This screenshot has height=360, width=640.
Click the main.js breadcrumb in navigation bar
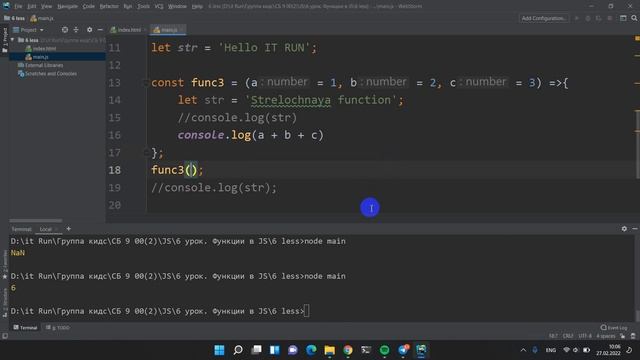pos(42,18)
